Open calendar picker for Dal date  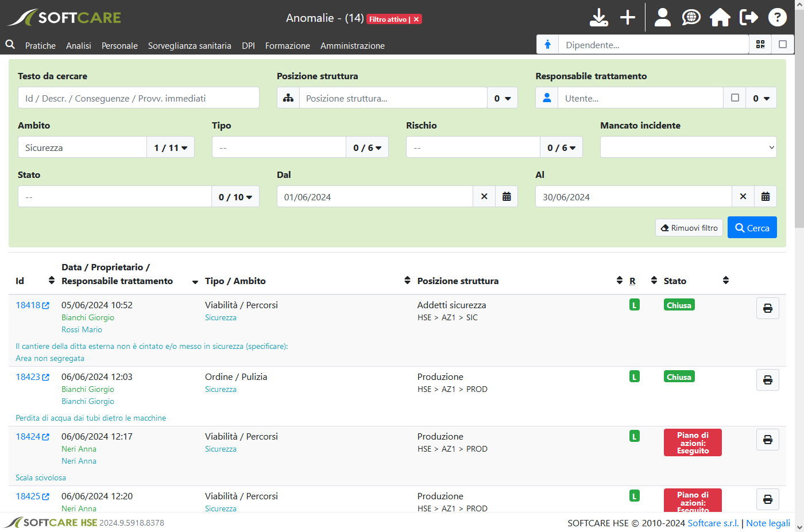pos(507,197)
